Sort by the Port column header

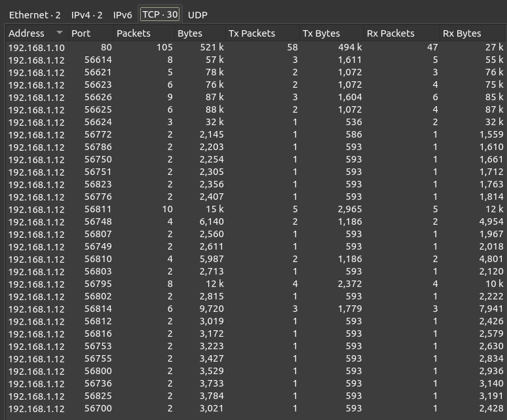tap(81, 33)
